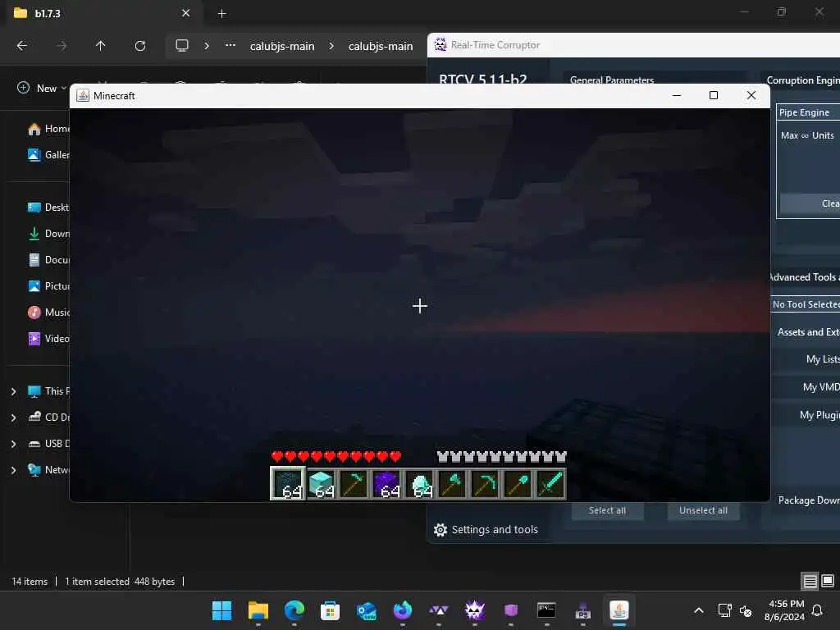
Task: Select the diamond sword in the hotbar
Action: click(x=550, y=483)
